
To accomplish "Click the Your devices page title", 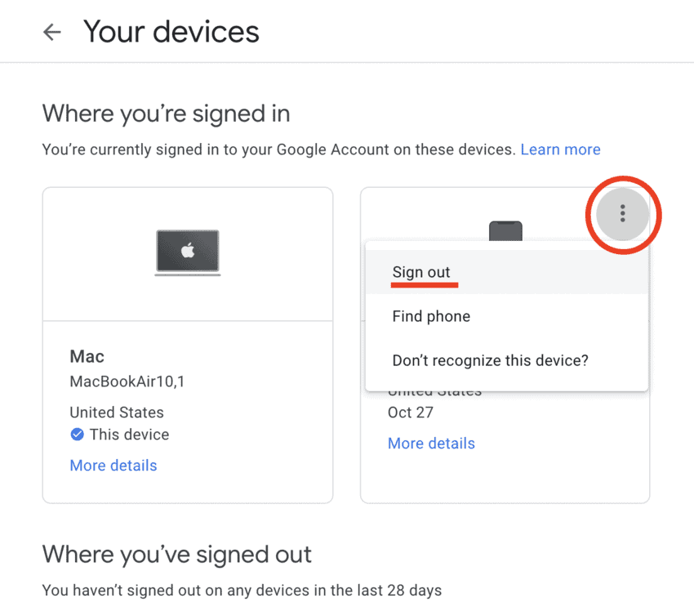I will (171, 31).
